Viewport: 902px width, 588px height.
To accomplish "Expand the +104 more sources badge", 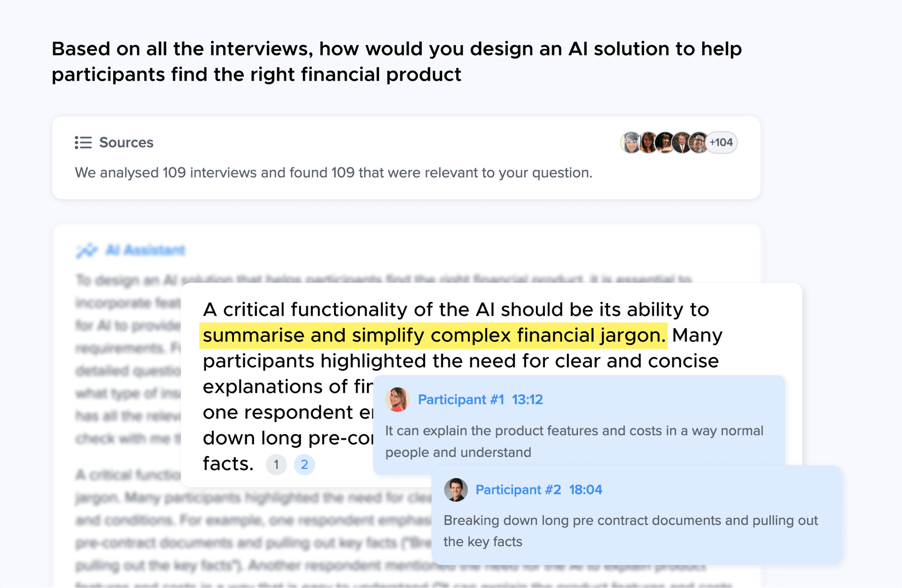I will pos(722,142).
